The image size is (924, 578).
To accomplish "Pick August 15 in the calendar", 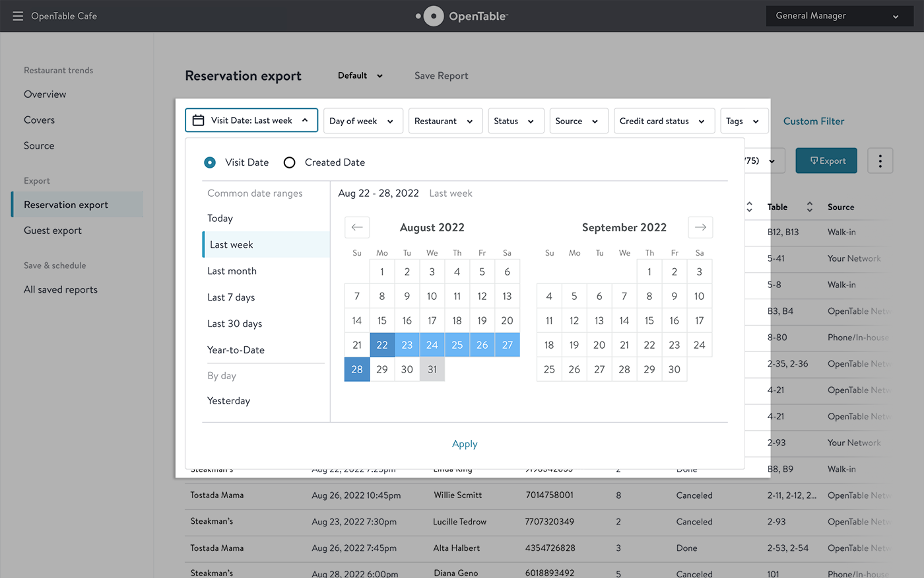I will click(382, 320).
